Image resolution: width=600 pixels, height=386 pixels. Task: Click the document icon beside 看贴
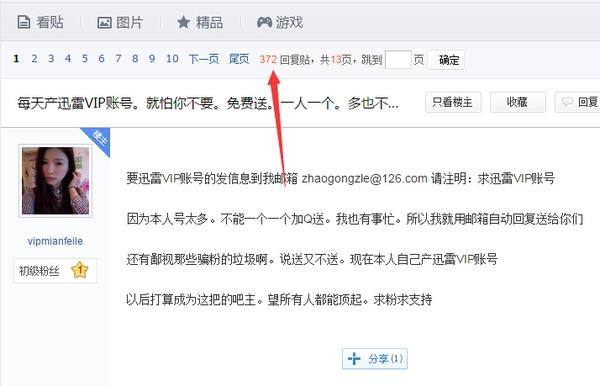click(24, 23)
